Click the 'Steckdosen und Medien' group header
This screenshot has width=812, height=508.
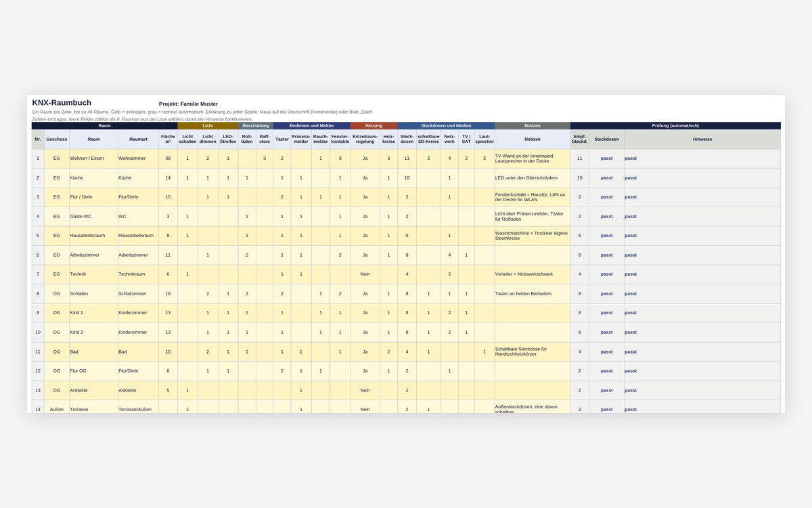coord(446,125)
